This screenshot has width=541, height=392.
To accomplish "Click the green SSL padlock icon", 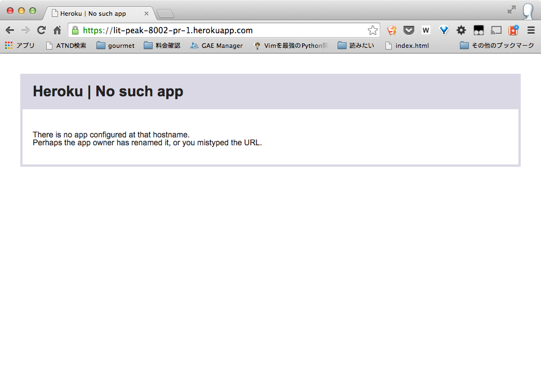I will [x=75, y=30].
